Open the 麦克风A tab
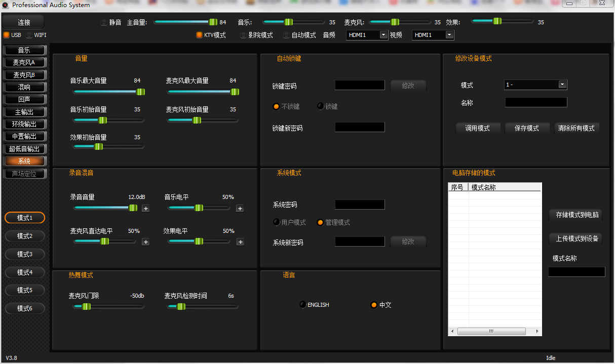Image resolution: width=615 pixels, height=364 pixels. click(25, 62)
